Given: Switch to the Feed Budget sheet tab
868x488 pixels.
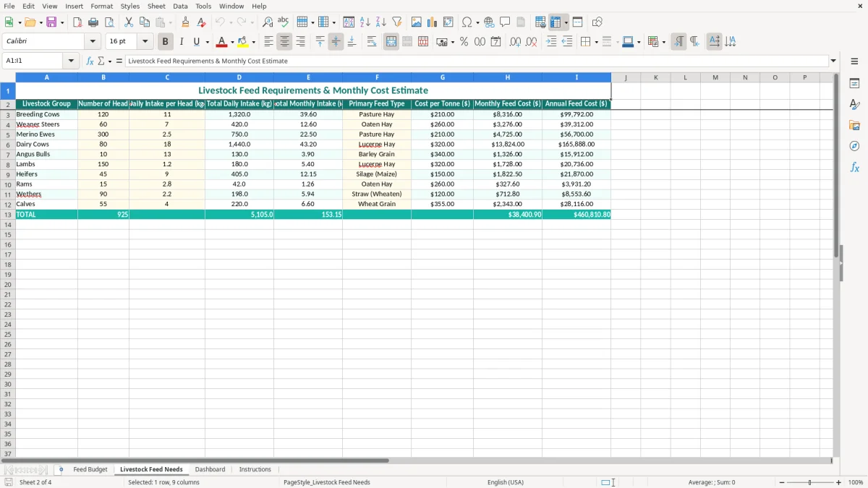Looking at the screenshot, I should coord(90,470).
